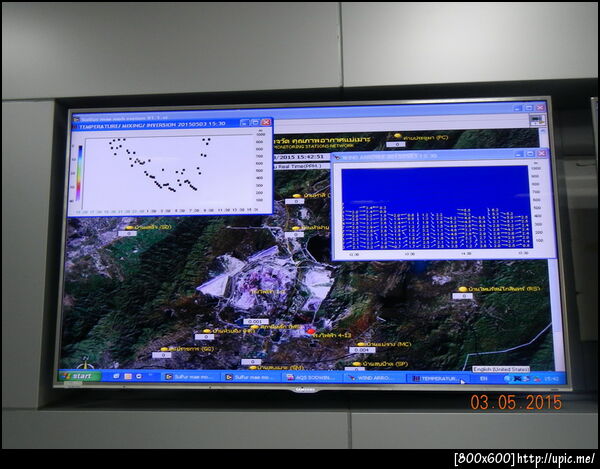Viewport: 600px width, 469px height.
Task: Open the EN language bar indicator
Action: [484, 378]
